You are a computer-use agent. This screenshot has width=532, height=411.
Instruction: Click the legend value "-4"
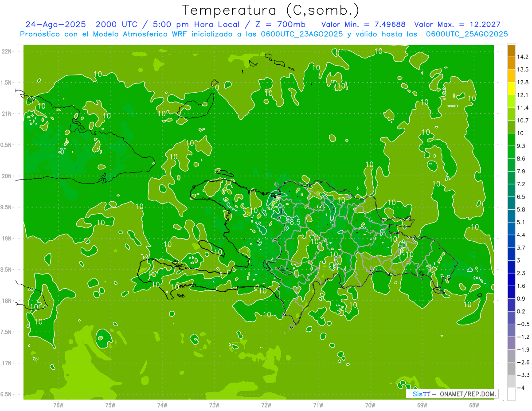pos(520,388)
